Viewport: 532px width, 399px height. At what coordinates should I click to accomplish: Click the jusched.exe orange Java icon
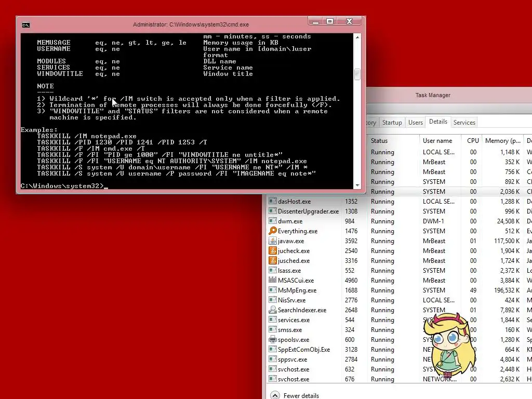[272, 260]
